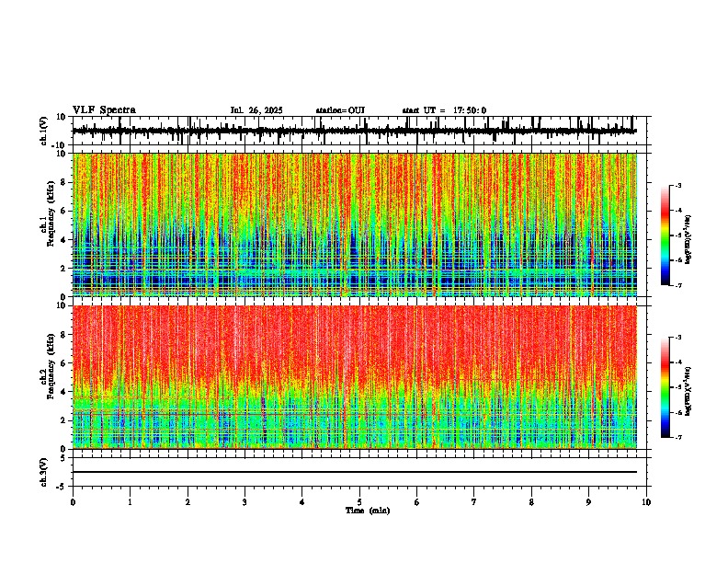Click the "station=OUI" header label
The image size is (728, 563).
pyautogui.click(x=340, y=110)
